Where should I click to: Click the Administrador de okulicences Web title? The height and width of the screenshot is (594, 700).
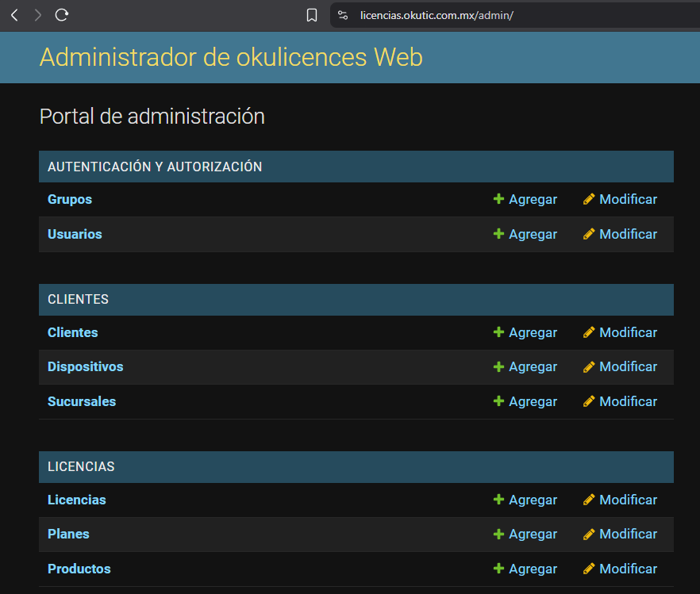pos(231,57)
